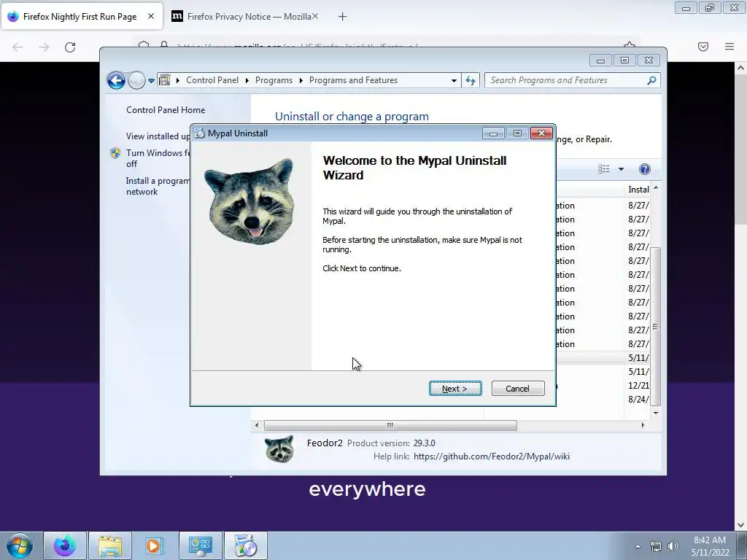Click Next in Mypal Uninstall wizard
Image resolution: width=747 pixels, height=560 pixels.
click(455, 389)
